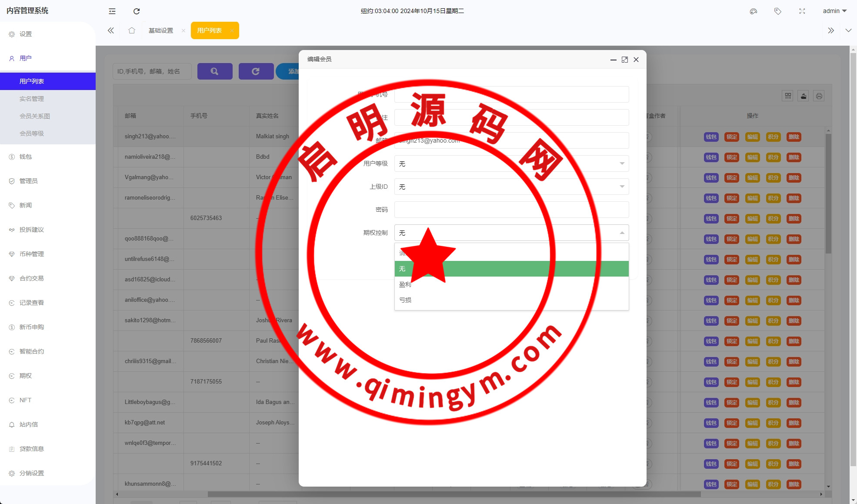
Task: Toggle fullscreen with the expand icon
Action: (x=802, y=11)
